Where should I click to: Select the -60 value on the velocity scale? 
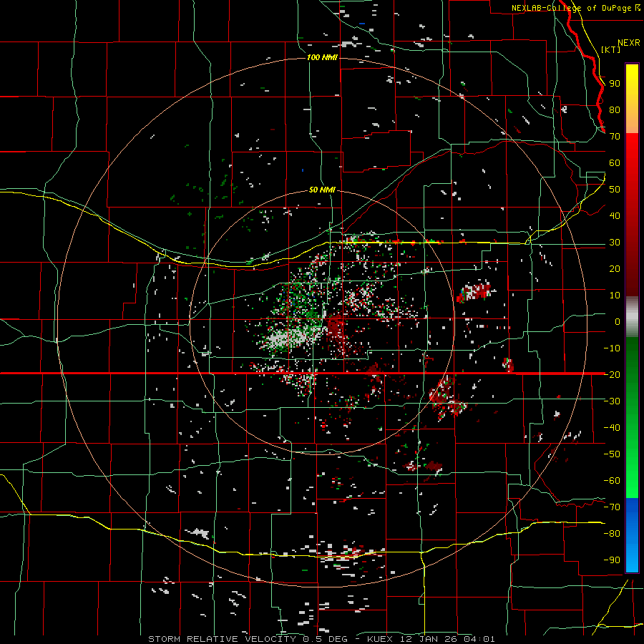pyautogui.click(x=612, y=481)
